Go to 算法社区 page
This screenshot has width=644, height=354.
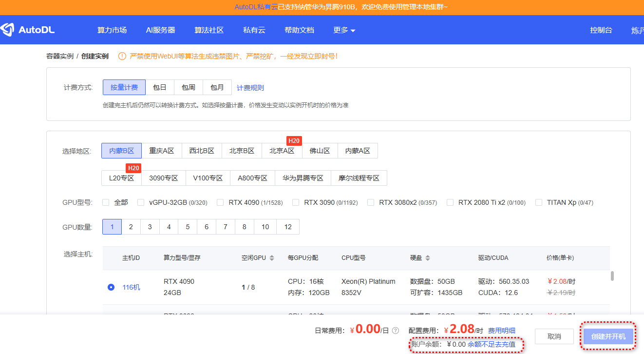point(209,30)
